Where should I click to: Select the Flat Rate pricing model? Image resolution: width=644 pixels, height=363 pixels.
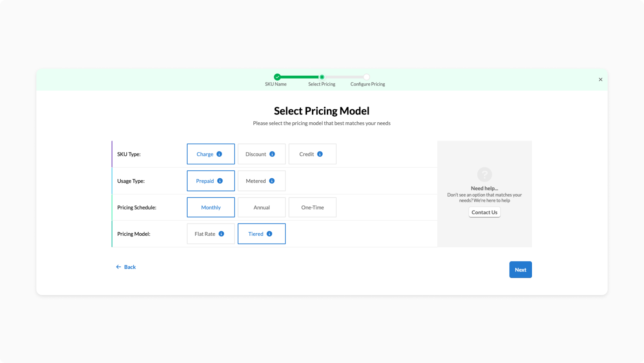point(205,234)
